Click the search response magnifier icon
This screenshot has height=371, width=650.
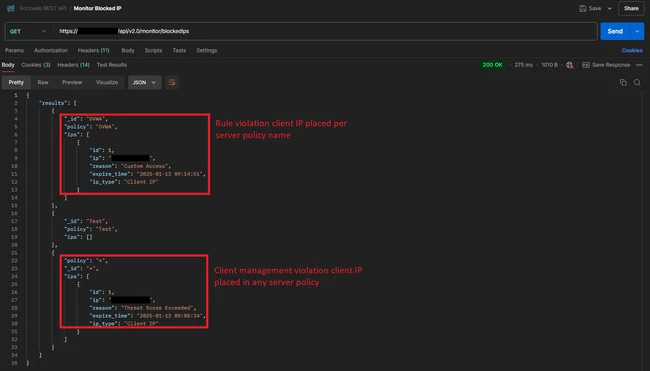point(637,82)
